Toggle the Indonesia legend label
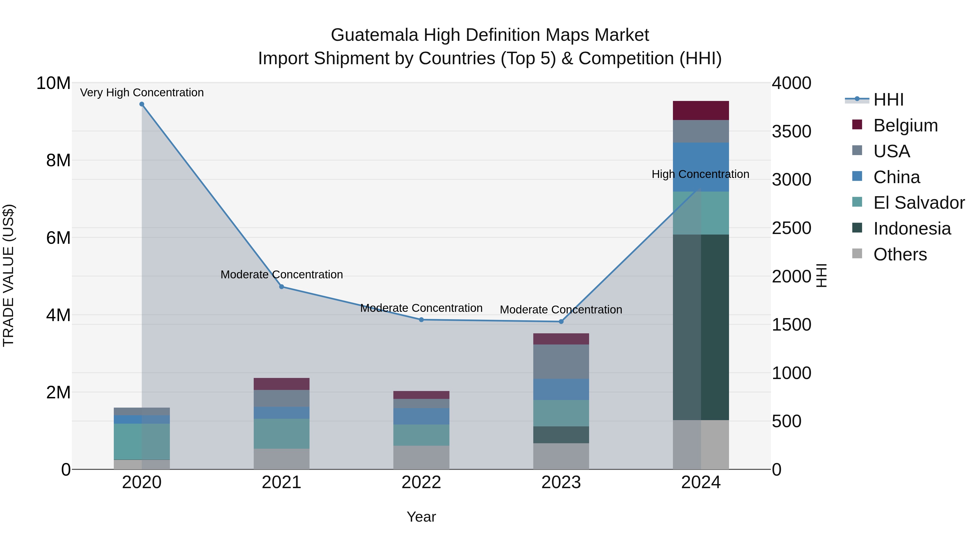This screenshot has height=551, width=980. pyautogui.click(x=912, y=229)
